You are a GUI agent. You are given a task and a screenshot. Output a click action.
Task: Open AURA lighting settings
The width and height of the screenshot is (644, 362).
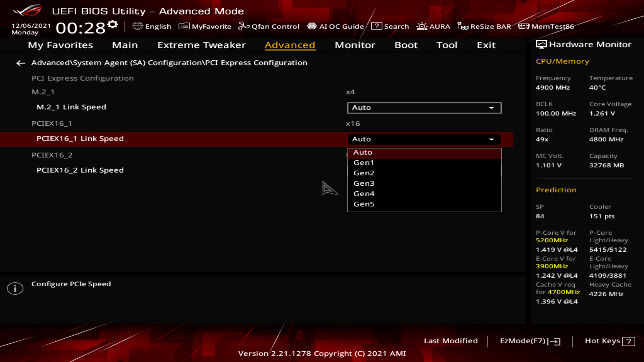433,26
